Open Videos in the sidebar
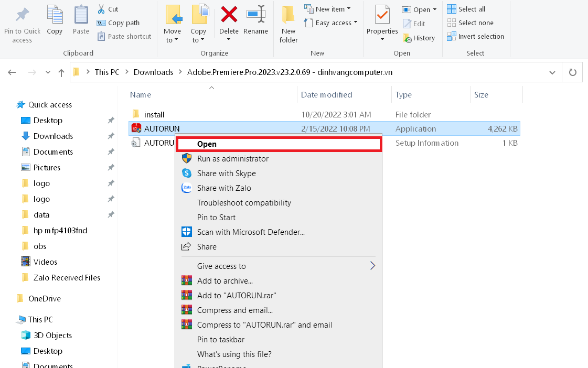 click(39, 262)
